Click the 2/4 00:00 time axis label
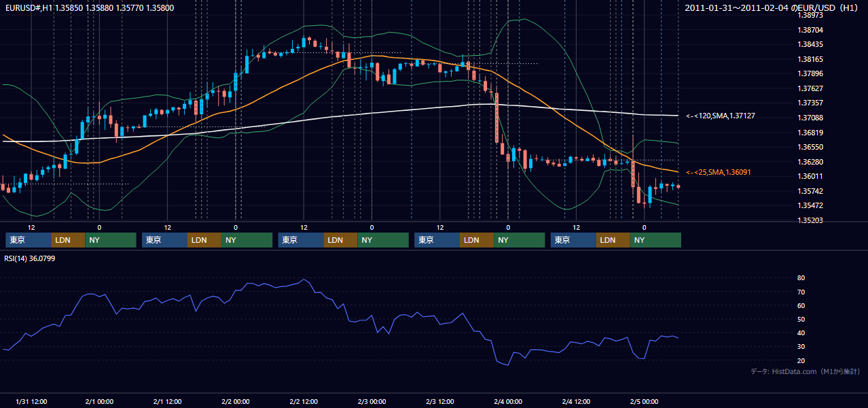 pos(508,401)
